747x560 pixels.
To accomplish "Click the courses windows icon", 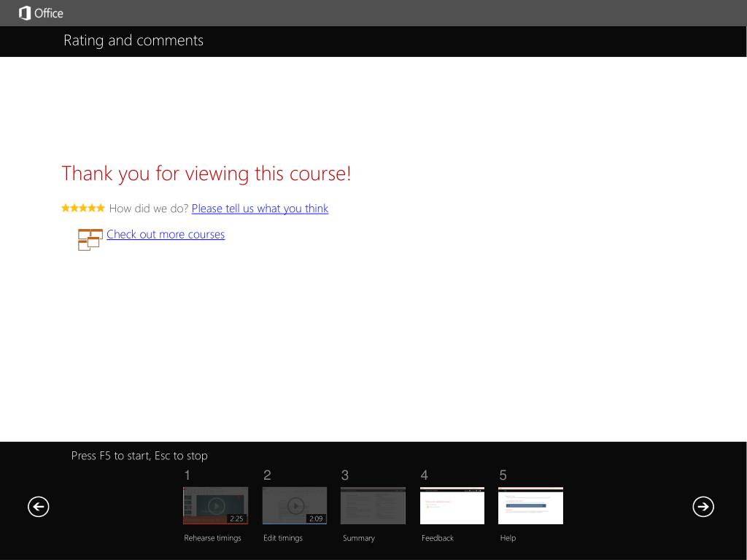I will [90, 239].
